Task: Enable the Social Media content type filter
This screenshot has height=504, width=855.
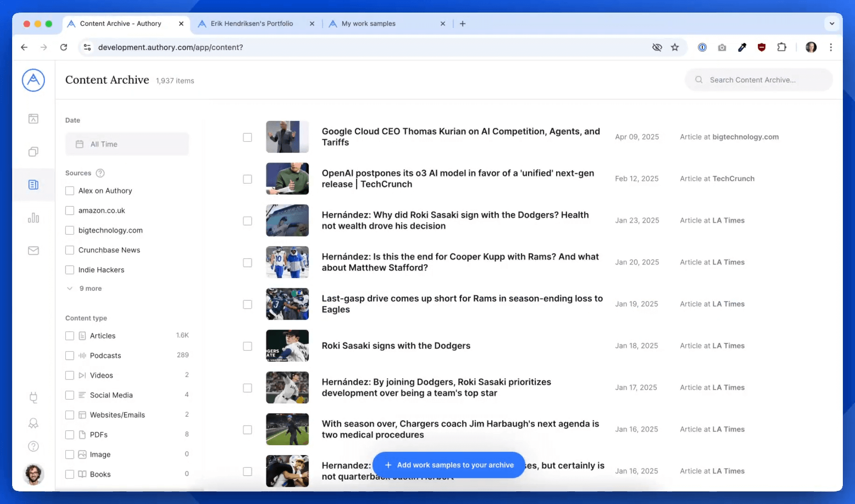Action: pyautogui.click(x=70, y=395)
